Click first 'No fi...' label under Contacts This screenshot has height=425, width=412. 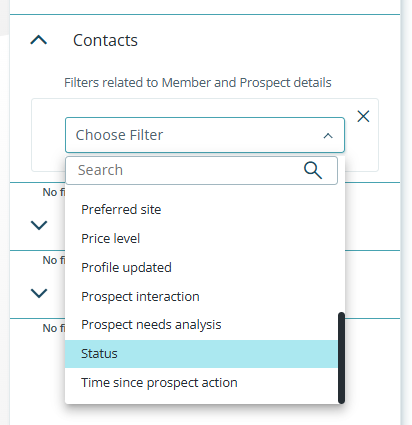54,192
